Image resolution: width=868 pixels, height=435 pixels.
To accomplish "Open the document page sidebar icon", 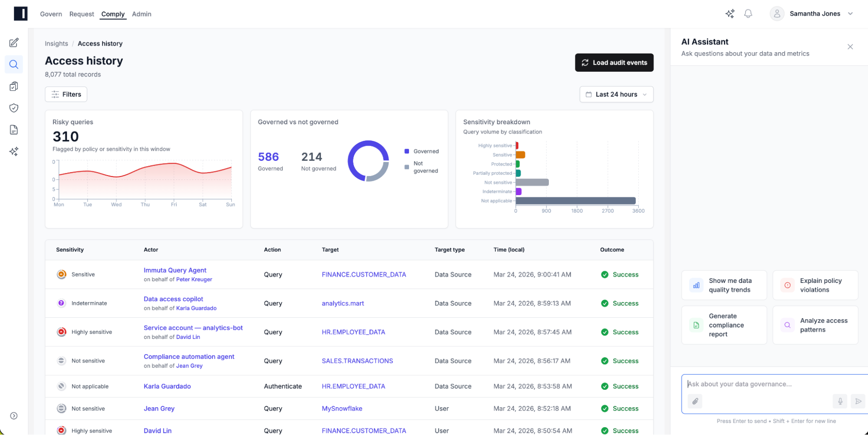I will click(14, 130).
